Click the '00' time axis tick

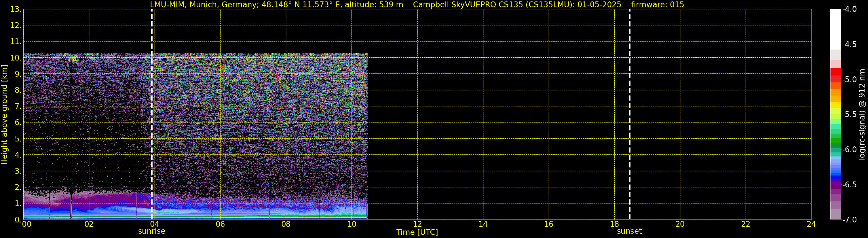[x=26, y=224]
